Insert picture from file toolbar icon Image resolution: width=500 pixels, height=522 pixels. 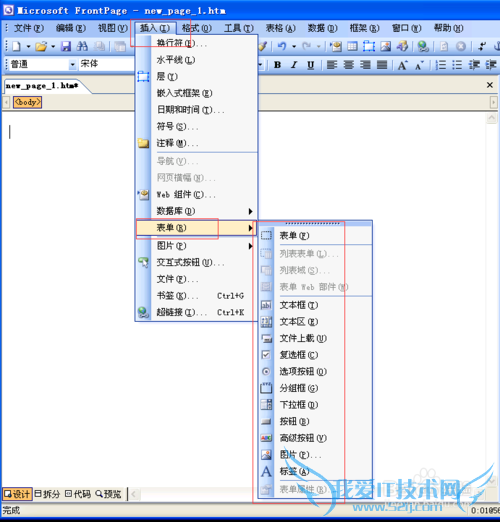coord(386,46)
